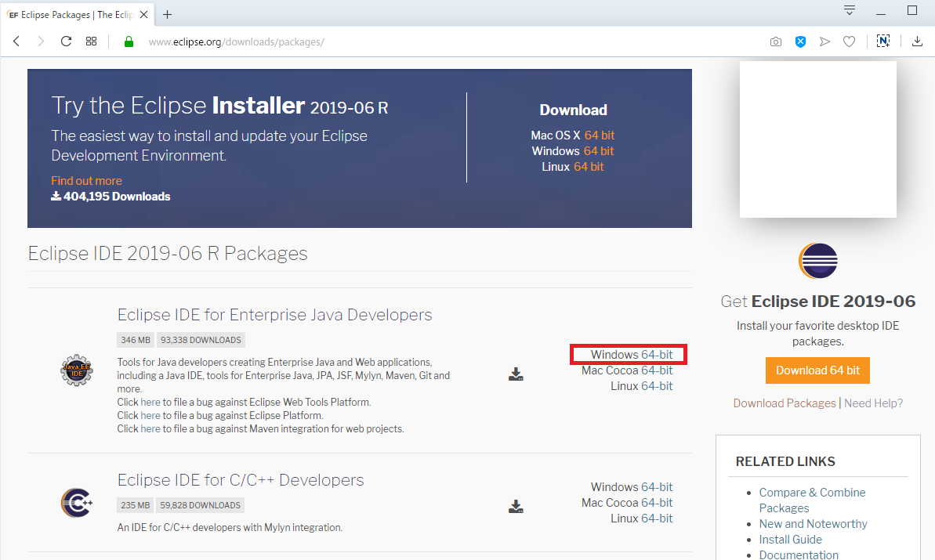
Task: Select the Eclipse Packages browser tab
Action: pyautogui.click(x=76, y=14)
